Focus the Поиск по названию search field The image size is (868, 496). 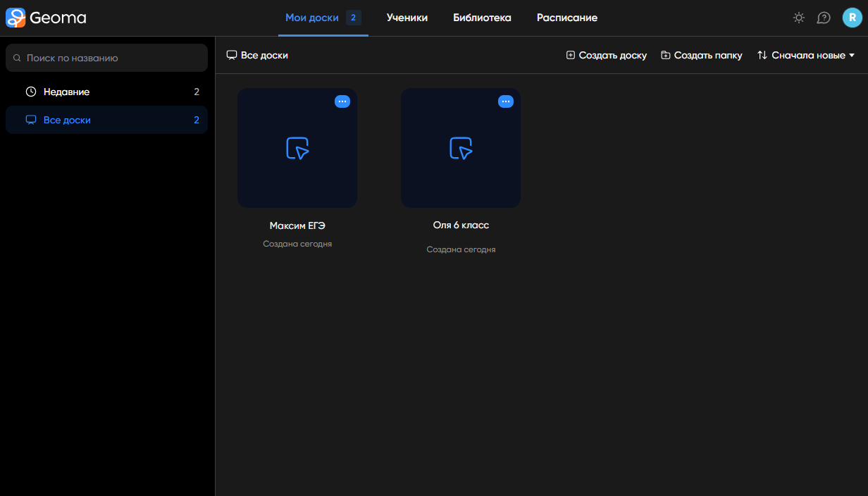[x=106, y=58]
